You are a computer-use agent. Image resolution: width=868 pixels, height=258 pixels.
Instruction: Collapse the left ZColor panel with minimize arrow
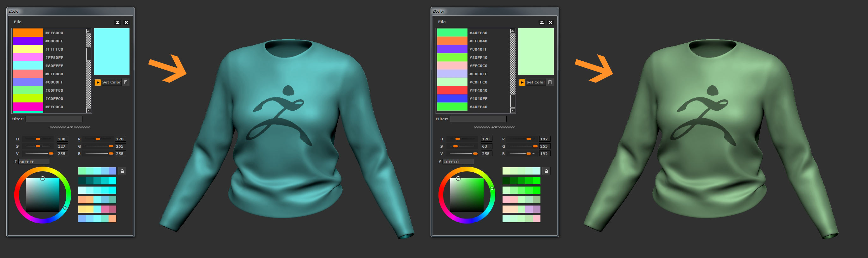(x=118, y=22)
